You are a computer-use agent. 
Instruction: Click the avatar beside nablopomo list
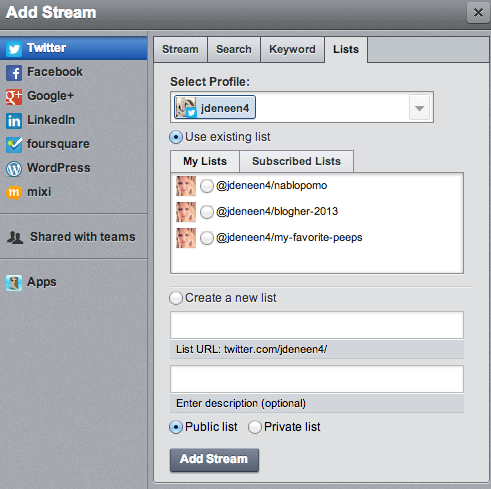(x=186, y=186)
